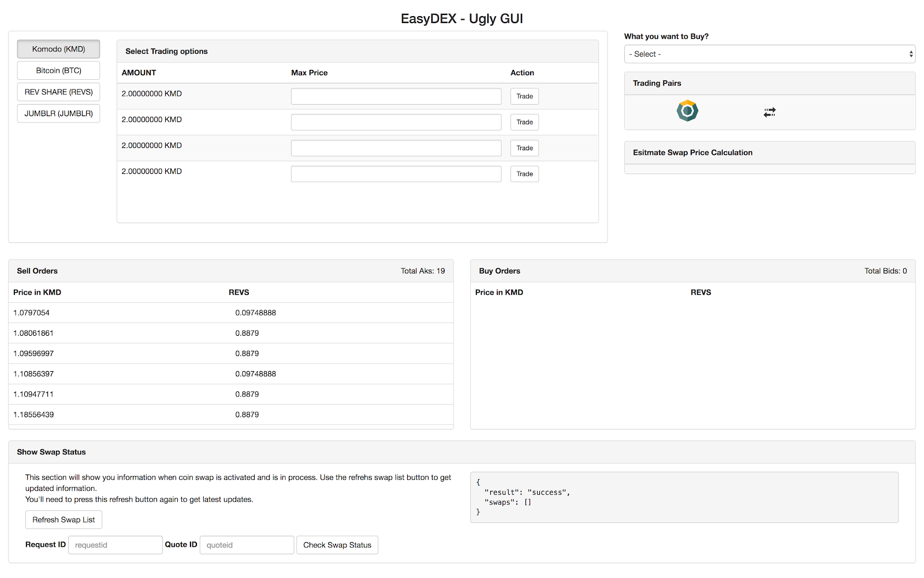Select sell order price 1.09596997
The image size is (924, 578).
33,354
